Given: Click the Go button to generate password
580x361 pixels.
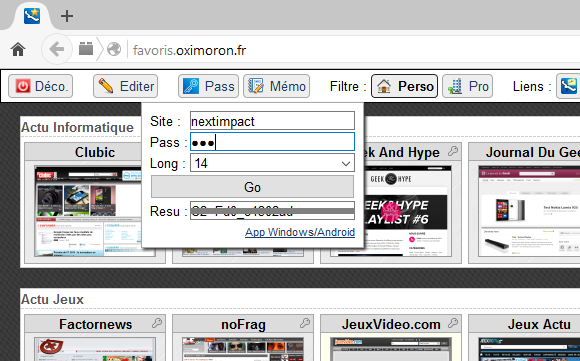Looking at the screenshot, I should [x=252, y=187].
